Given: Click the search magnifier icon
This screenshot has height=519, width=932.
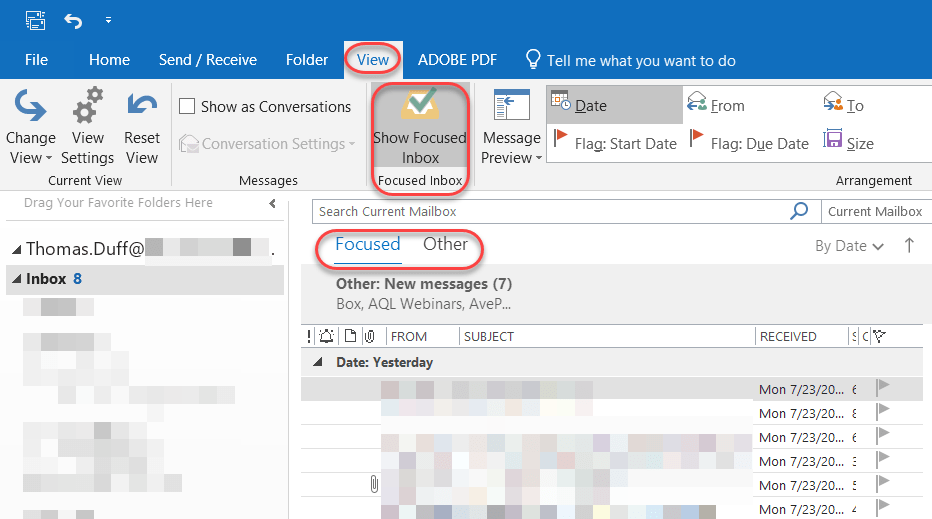Looking at the screenshot, I should (x=800, y=210).
